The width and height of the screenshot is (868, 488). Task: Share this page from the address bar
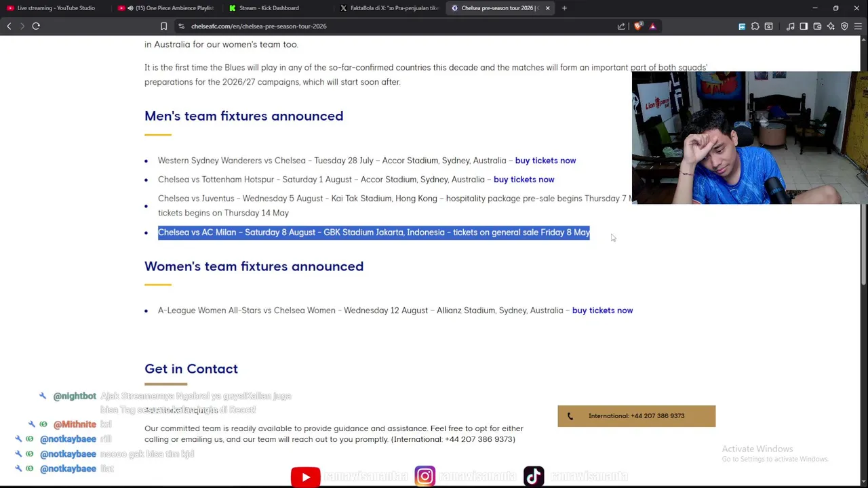coord(621,26)
